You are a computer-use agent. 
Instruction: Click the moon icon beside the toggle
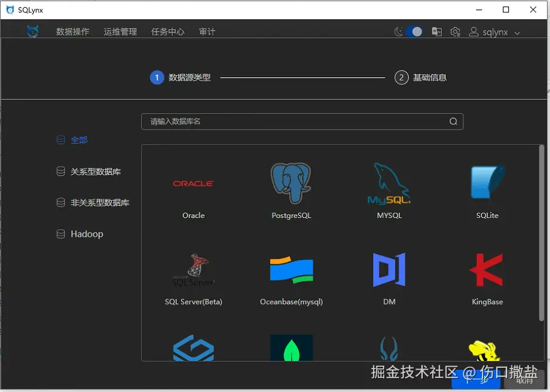pyautogui.click(x=398, y=32)
